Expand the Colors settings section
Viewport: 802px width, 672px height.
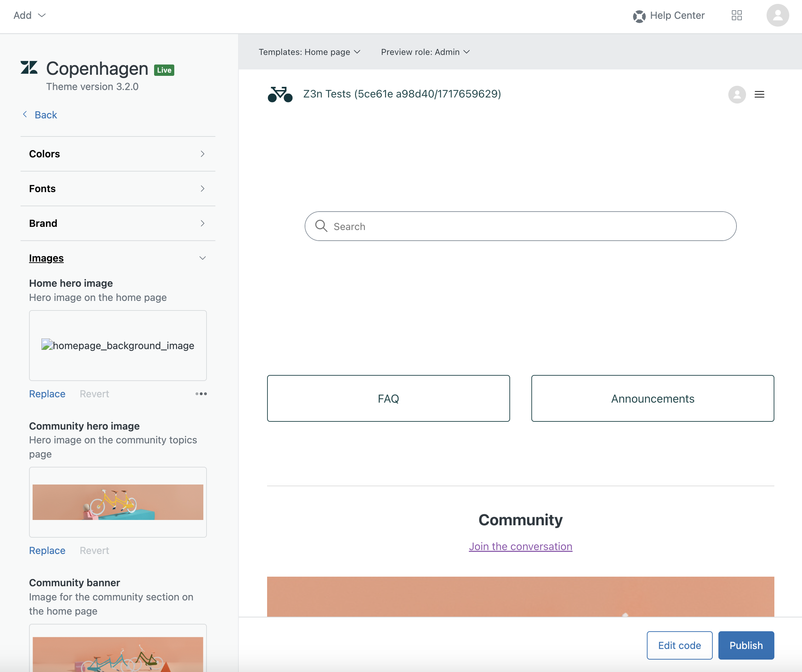point(118,154)
